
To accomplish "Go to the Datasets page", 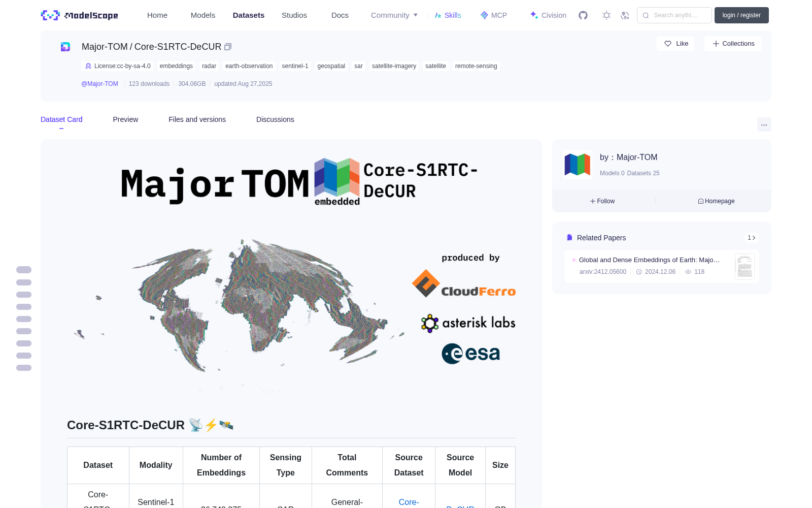I will [x=249, y=15].
